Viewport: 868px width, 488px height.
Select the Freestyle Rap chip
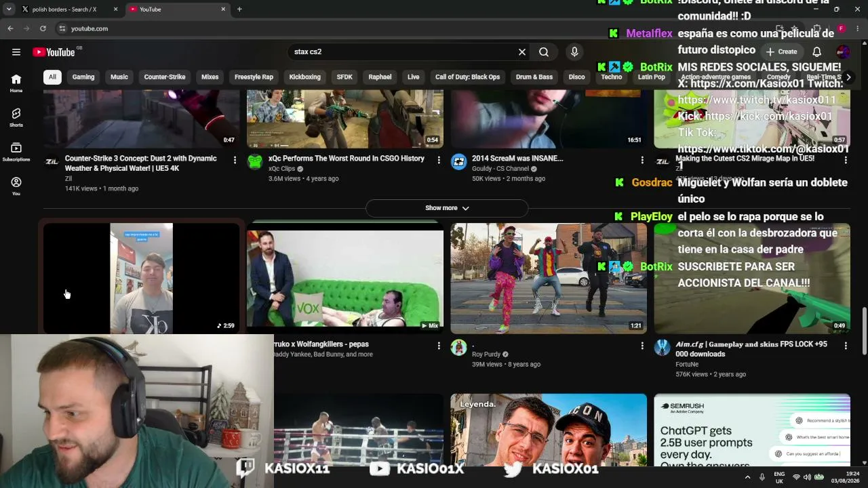pyautogui.click(x=254, y=77)
